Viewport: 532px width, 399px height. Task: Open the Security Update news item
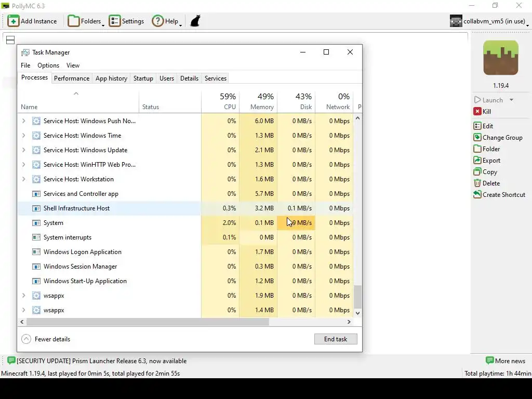pos(97,361)
